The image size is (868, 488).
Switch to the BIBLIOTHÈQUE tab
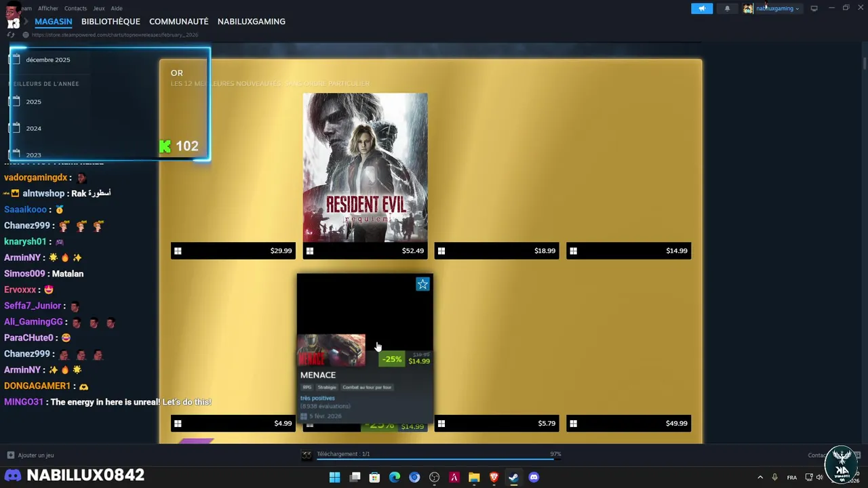[x=111, y=22]
